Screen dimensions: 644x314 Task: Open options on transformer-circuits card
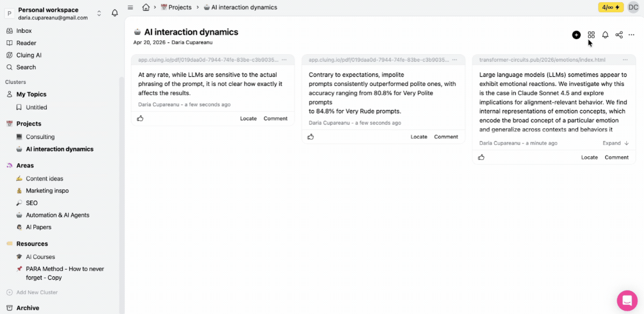[x=625, y=60]
